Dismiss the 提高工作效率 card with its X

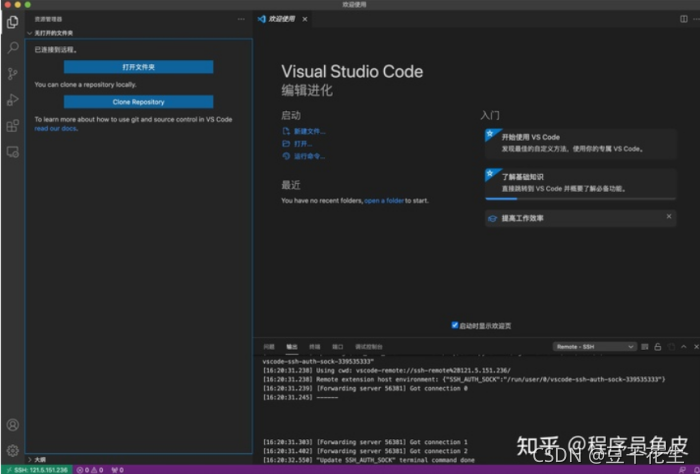click(669, 216)
